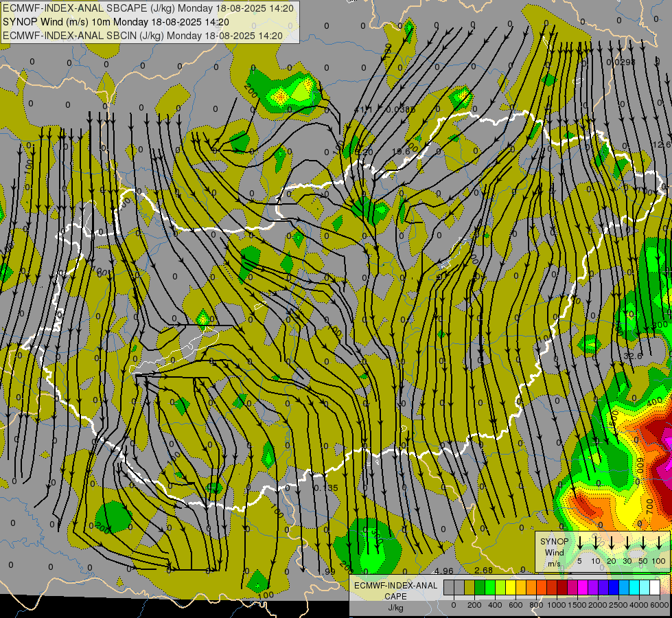This screenshot has height=618, width=672.
Task: Click the 5 m/s wind arrow in legend
Action: click(579, 543)
